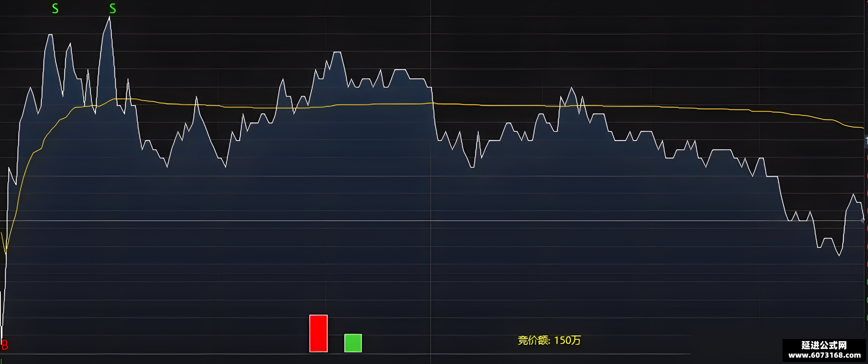Click the highest price peak under the second S
868x364 pixels.
tap(110, 18)
